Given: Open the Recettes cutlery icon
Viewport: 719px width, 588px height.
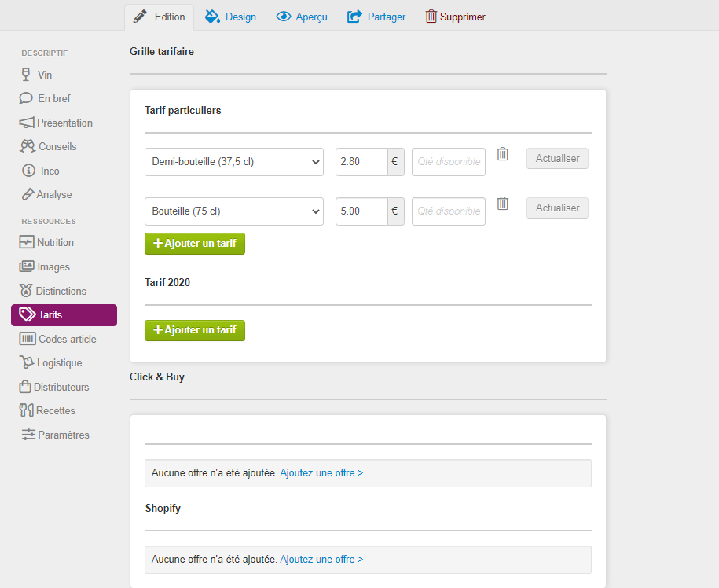Looking at the screenshot, I should tap(26, 410).
